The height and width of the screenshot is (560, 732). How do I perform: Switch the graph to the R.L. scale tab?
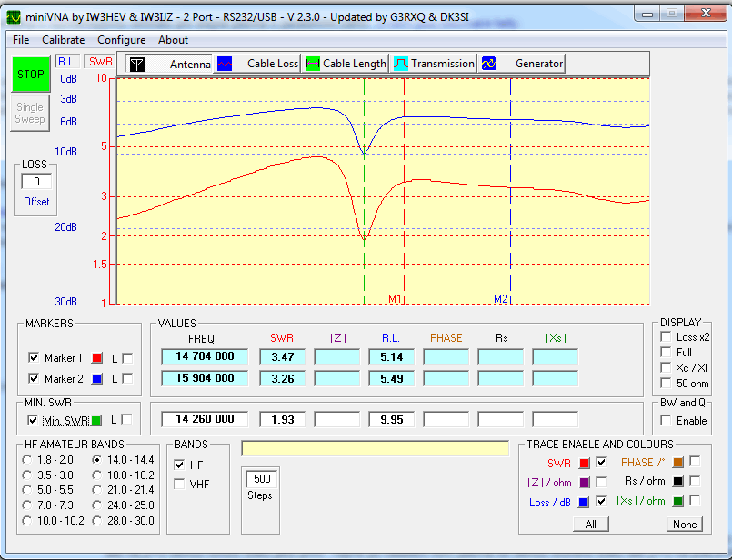[x=68, y=62]
